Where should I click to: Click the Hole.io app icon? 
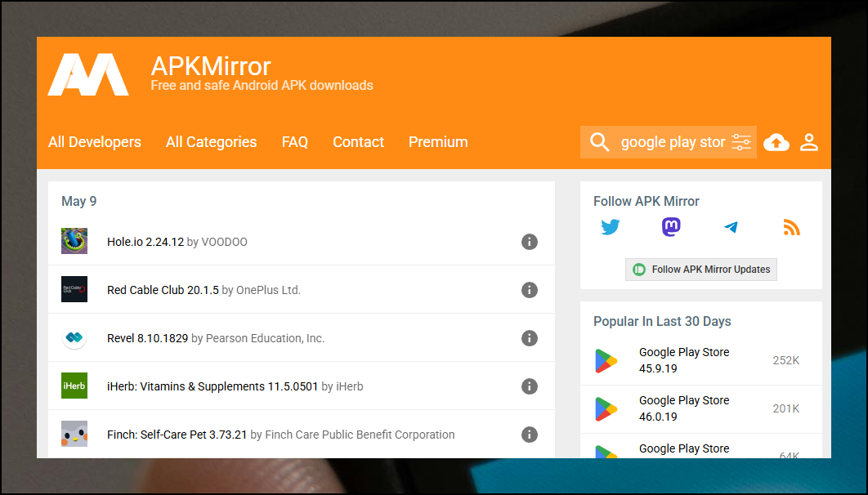click(x=74, y=241)
